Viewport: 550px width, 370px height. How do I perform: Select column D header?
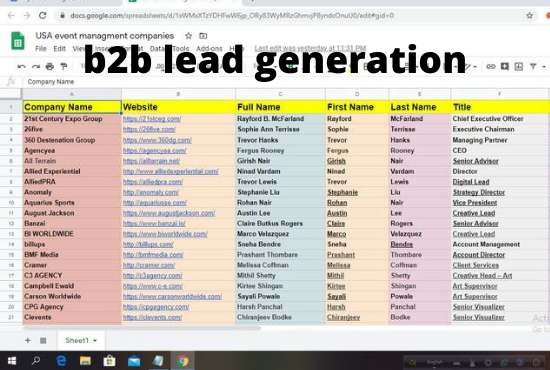click(x=357, y=94)
